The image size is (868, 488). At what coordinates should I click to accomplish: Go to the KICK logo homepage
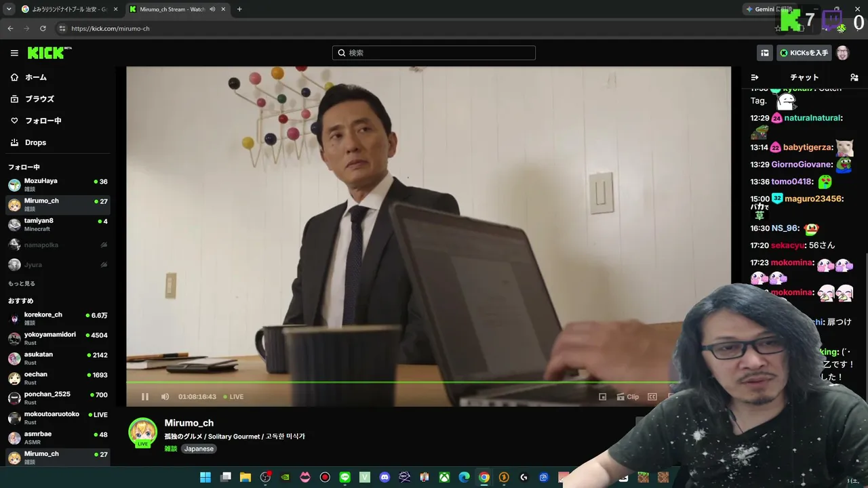(50, 53)
